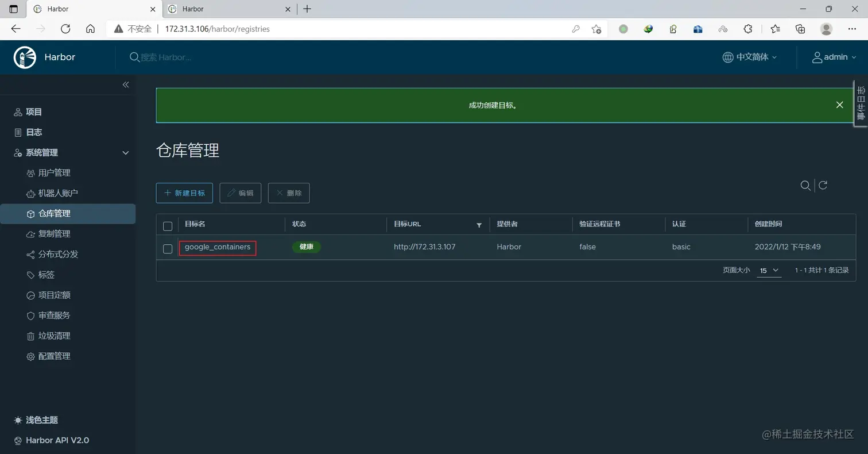Click the browser reload icon
868x454 pixels.
[x=65, y=29]
